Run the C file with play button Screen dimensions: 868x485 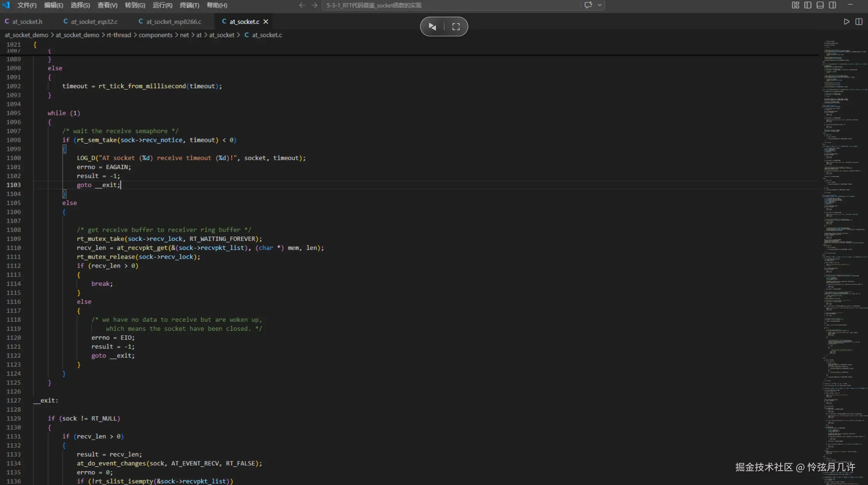coord(846,22)
